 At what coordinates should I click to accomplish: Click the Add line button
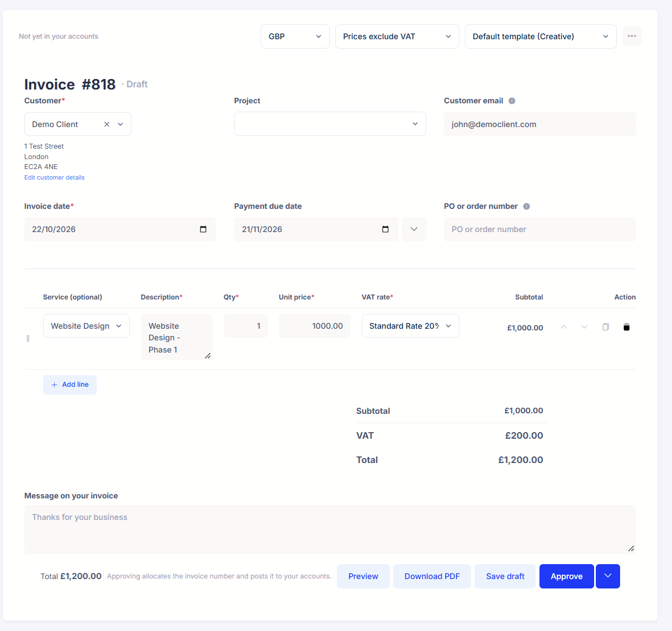point(70,385)
